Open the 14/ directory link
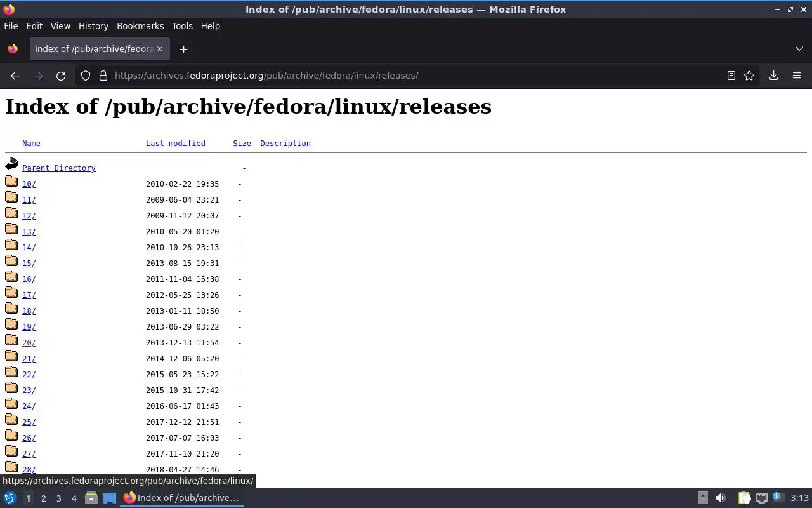This screenshot has height=508, width=812. pos(29,248)
